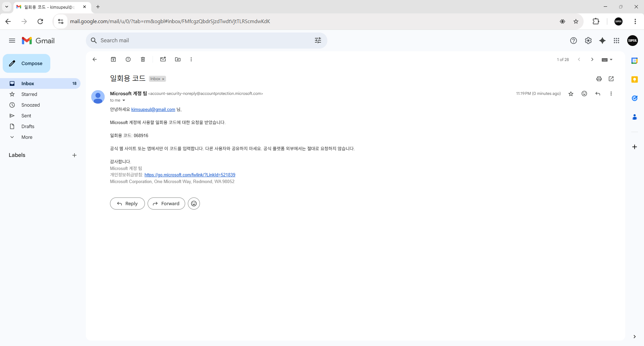Delete this email with trash icon

click(143, 59)
